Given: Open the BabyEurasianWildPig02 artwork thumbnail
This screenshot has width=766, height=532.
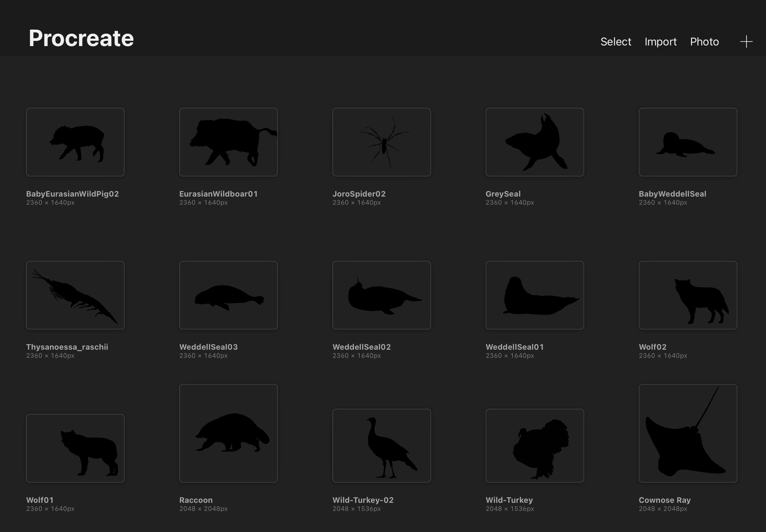Looking at the screenshot, I should (75, 142).
